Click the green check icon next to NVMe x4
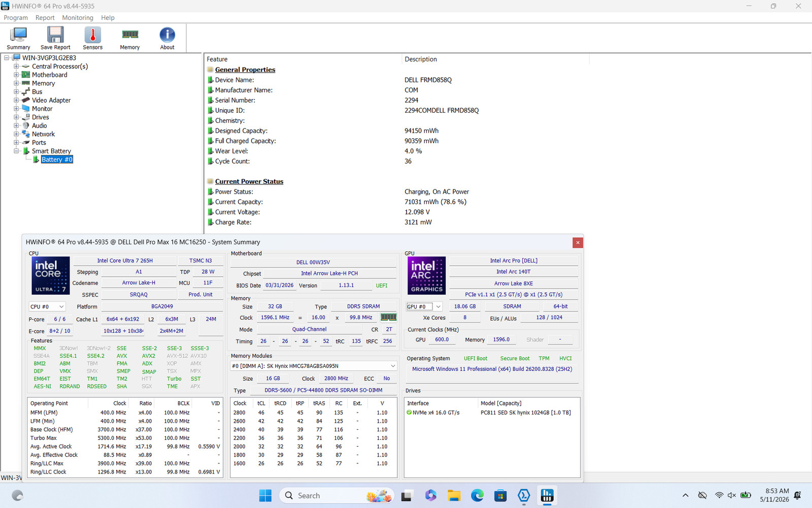Image resolution: width=812 pixels, height=508 pixels. click(409, 412)
